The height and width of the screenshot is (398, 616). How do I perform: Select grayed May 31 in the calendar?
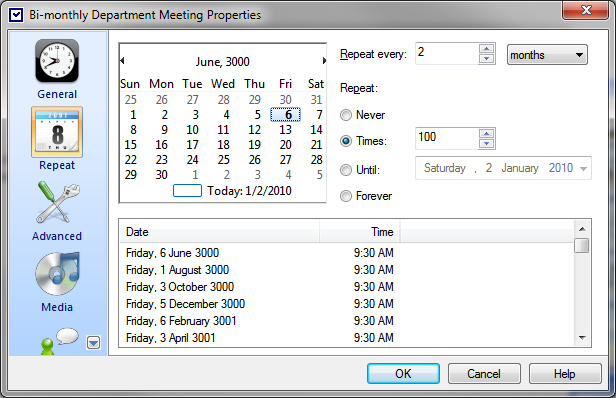click(x=316, y=100)
